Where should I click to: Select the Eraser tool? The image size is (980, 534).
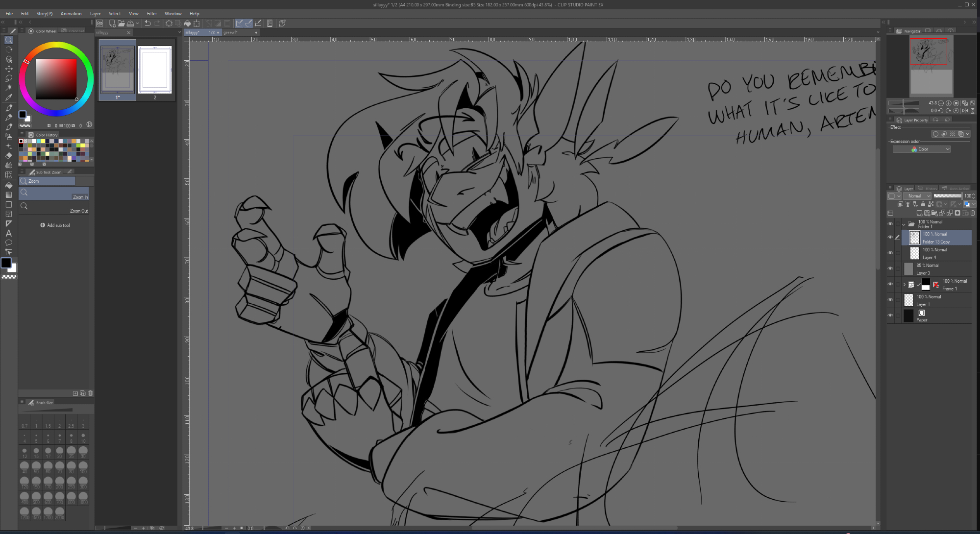tap(9, 156)
